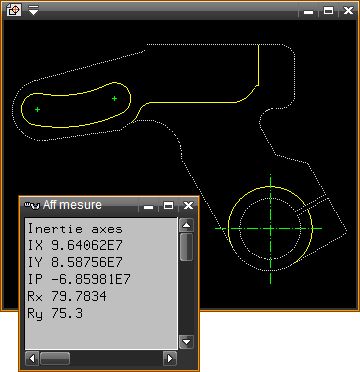This screenshot has height=372, width=360.
Task: Select the IX 9.64062E7 result line
Action: click(75, 246)
